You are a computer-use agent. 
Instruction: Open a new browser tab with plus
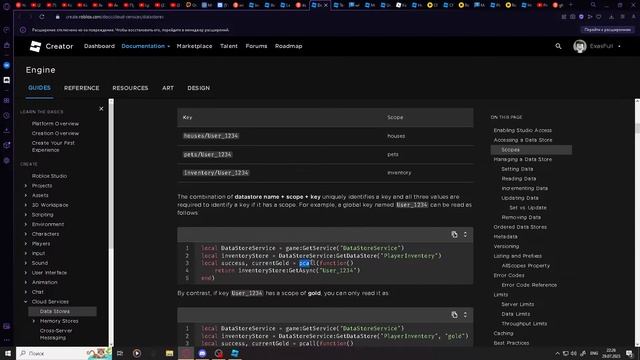[x=571, y=5]
